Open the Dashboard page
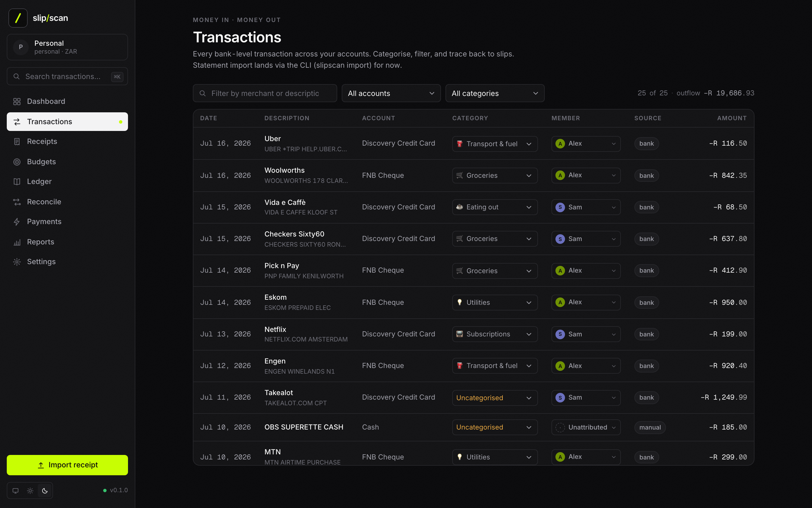Image resolution: width=812 pixels, height=508 pixels. [x=67, y=102]
